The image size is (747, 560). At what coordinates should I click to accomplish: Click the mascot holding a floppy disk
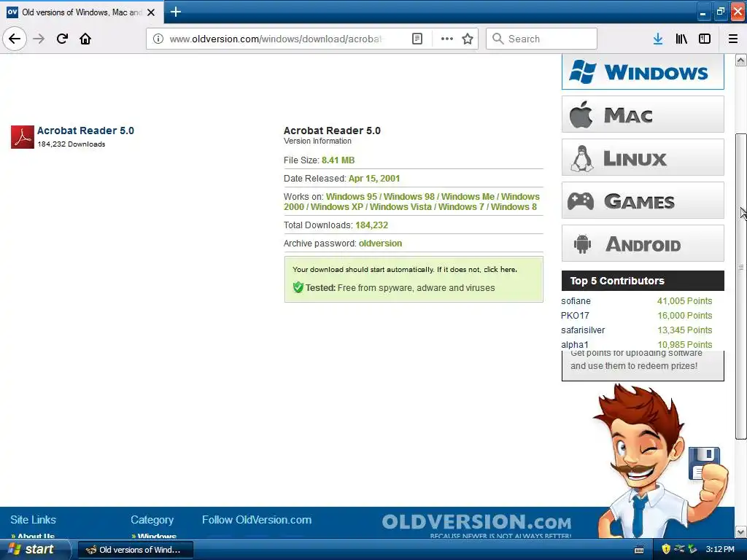pyautogui.click(x=659, y=461)
